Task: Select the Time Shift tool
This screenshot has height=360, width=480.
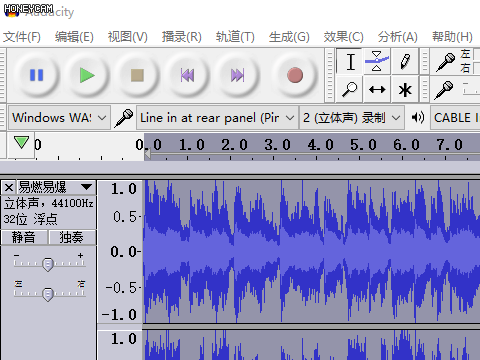Action: click(x=377, y=89)
